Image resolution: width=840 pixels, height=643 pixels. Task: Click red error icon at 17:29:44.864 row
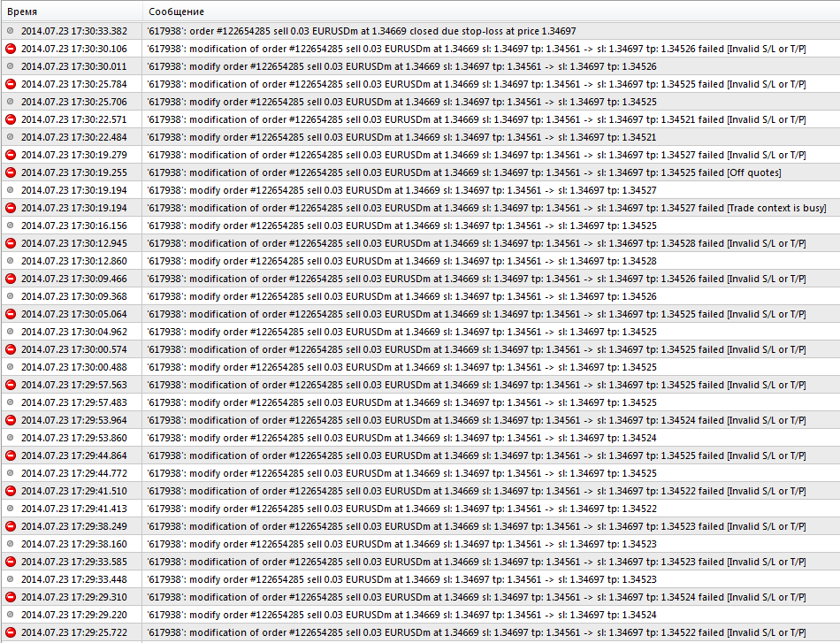[11, 455]
